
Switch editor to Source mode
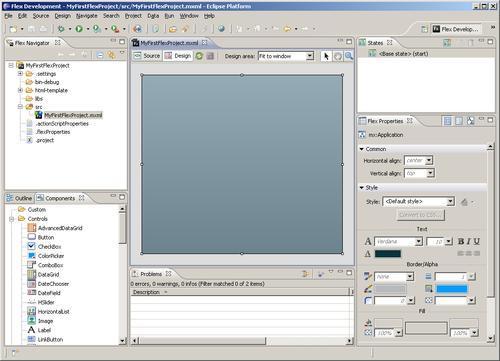[147, 56]
